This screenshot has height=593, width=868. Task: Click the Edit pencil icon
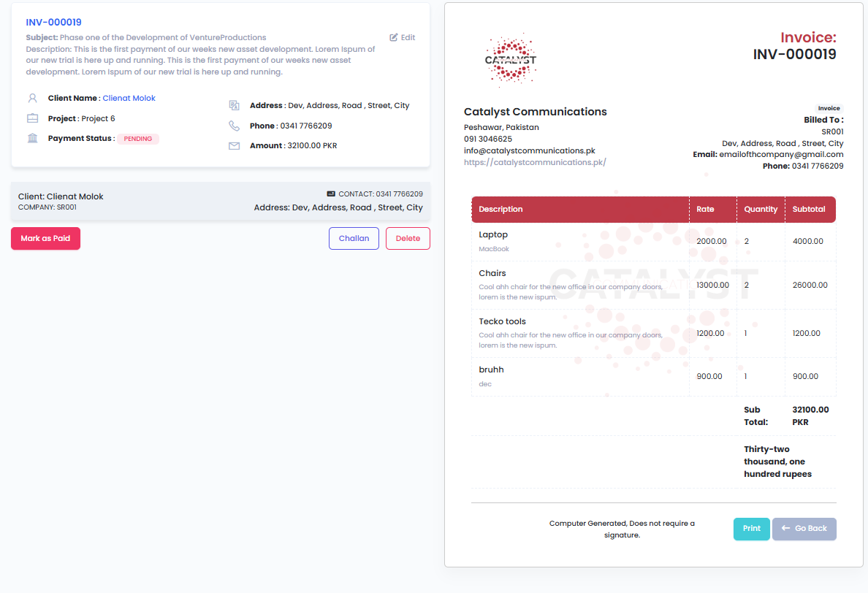(394, 38)
